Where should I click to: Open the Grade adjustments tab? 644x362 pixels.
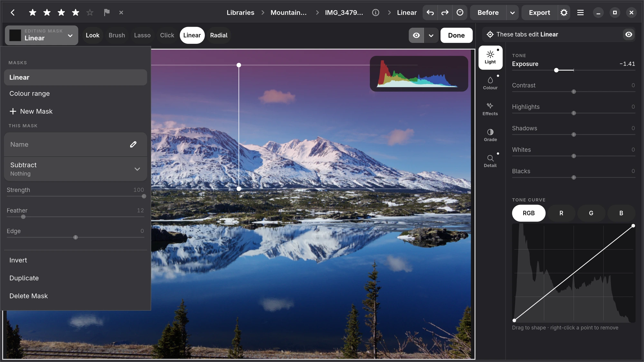coord(490,135)
